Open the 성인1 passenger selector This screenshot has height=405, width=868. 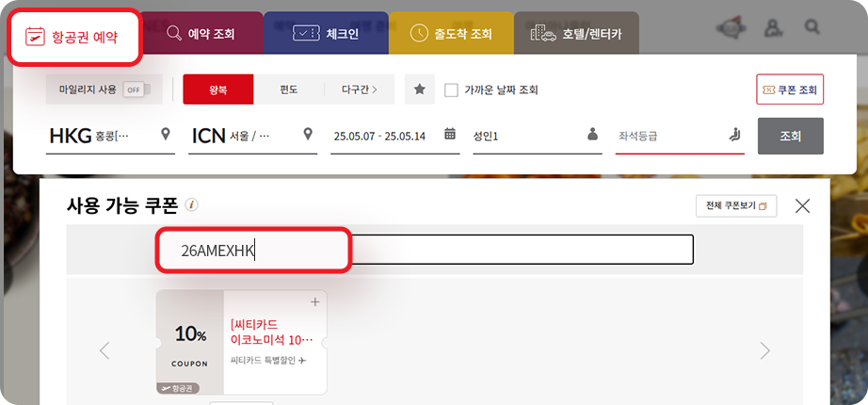pos(537,136)
